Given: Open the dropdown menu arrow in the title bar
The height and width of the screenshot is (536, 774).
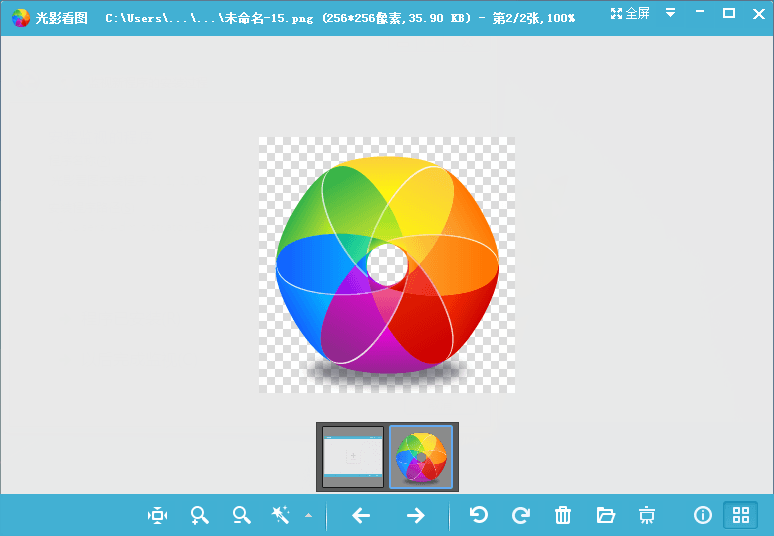Looking at the screenshot, I should 670,13.
